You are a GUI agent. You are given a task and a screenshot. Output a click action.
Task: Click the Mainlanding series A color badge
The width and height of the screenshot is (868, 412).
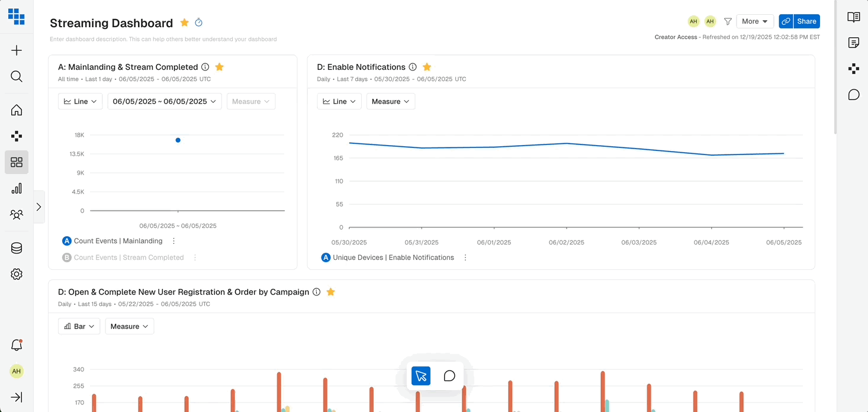pyautogui.click(x=67, y=241)
